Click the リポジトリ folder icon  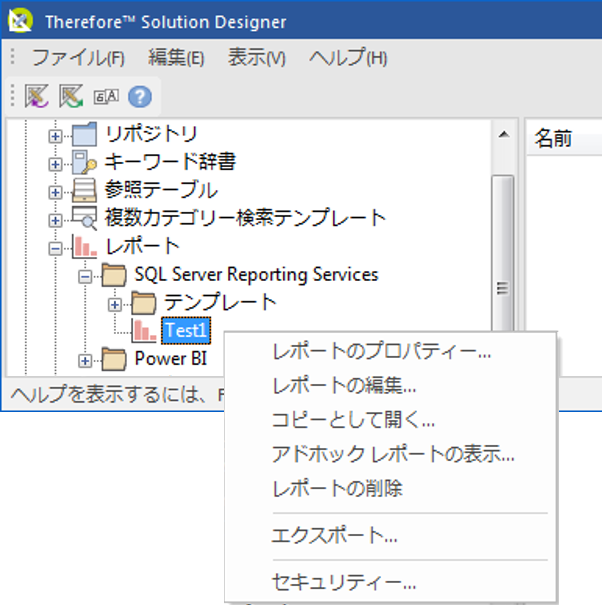[85, 135]
